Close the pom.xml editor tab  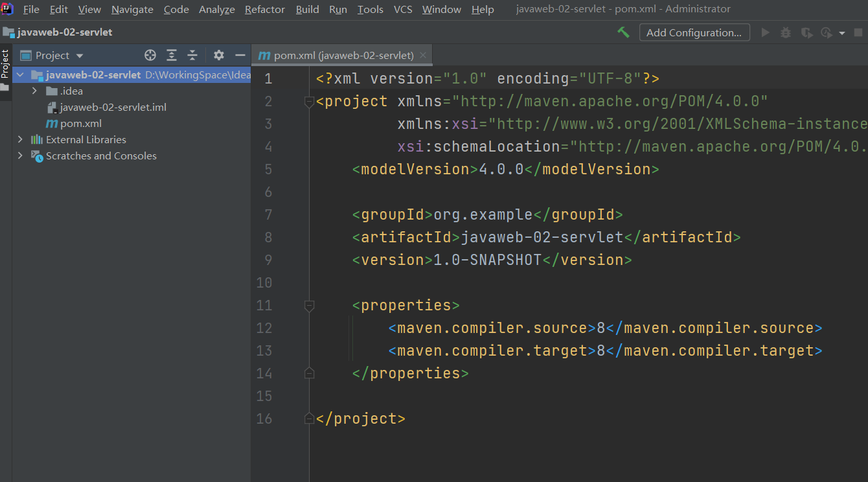[x=423, y=55]
